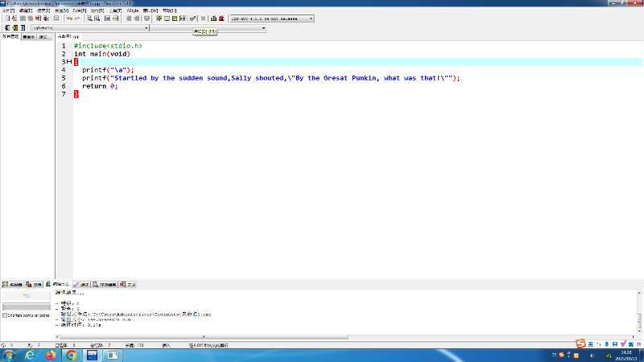Click the Save All toolbar icon
Viewport: 644px width, 362px height.
pos(30,19)
